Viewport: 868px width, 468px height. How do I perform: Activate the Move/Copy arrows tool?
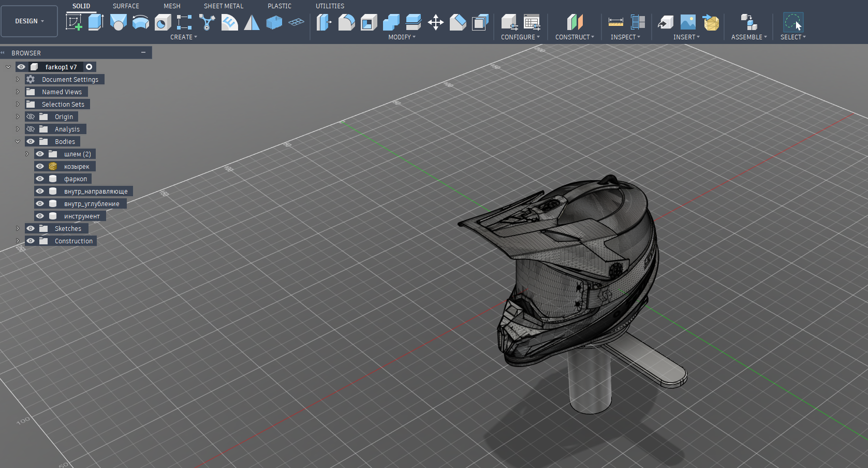pyautogui.click(x=436, y=22)
